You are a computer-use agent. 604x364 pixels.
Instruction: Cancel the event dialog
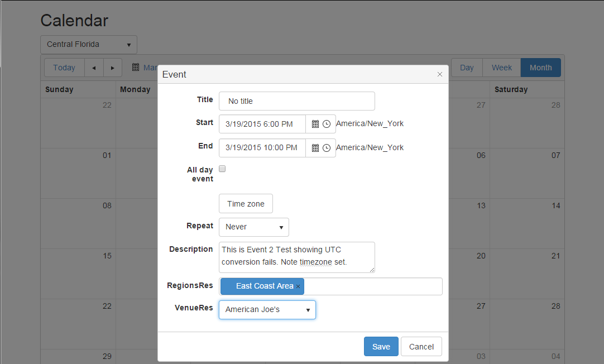(421, 347)
